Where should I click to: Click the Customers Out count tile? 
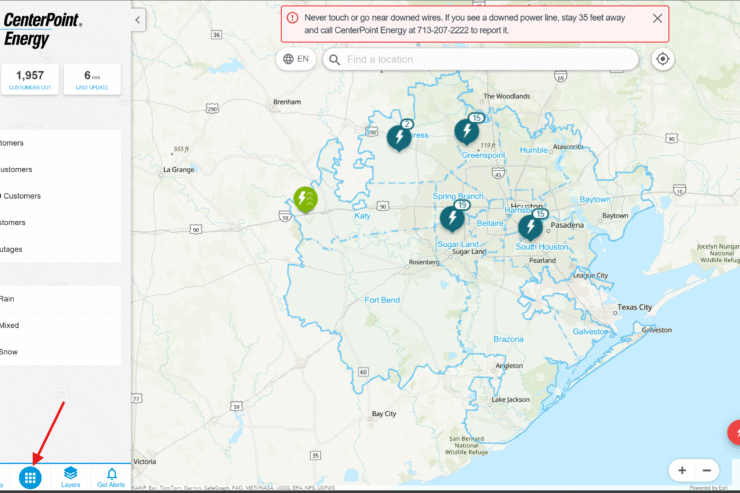[29, 79]
